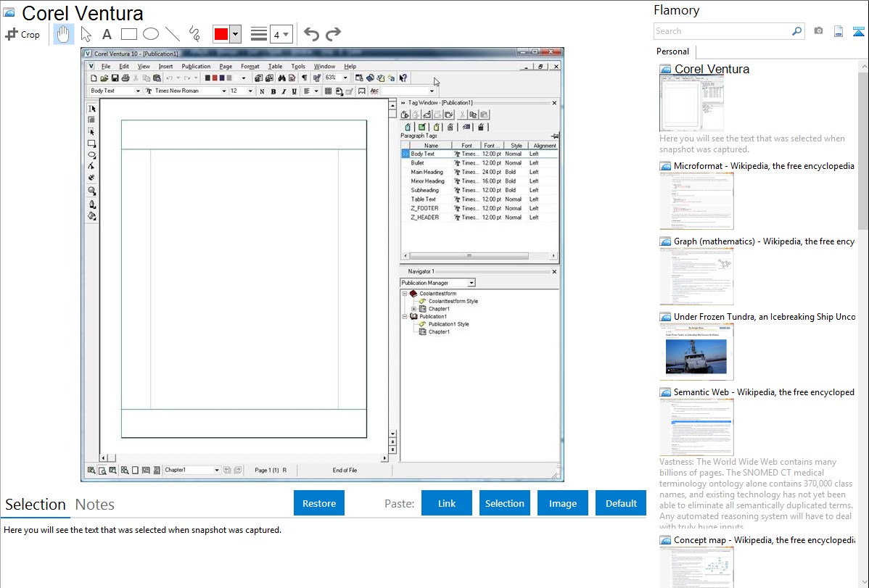
Task: Open the Personal tab
Action: tap(672, 51)
